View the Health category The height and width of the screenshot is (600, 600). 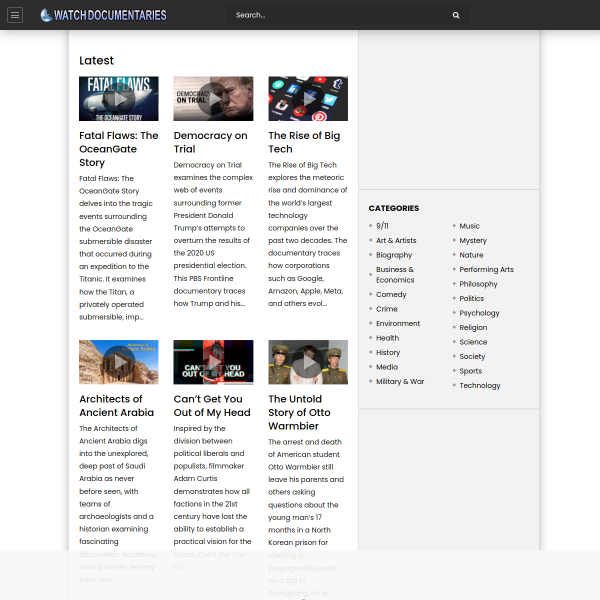coord(388,338)
